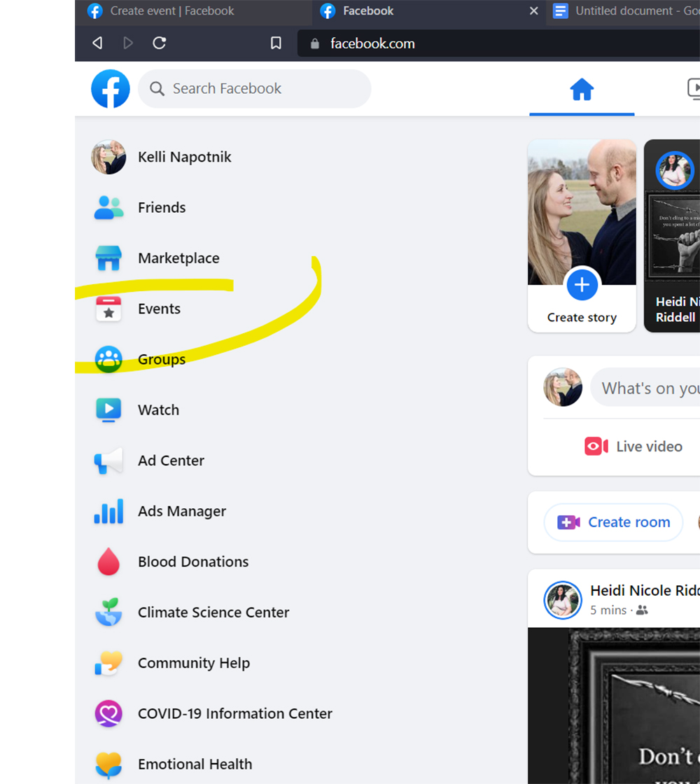Screen dimensions: 700x784
Task: Open Heidi Nicole Riddell post author link
Action: 645,591
